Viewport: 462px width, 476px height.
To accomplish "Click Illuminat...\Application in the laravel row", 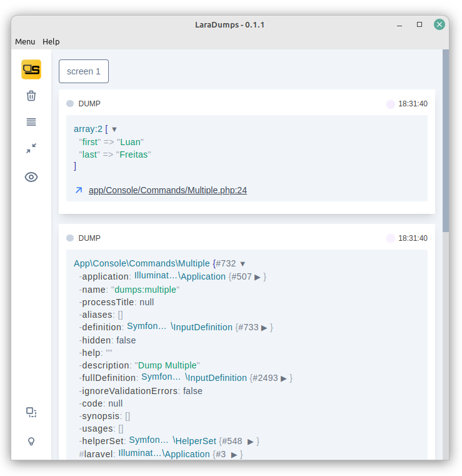I will click(164, 453).
